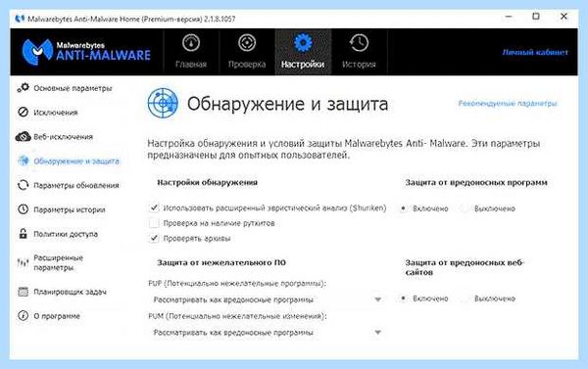Open Планировщик задач section

coord(71,292)
